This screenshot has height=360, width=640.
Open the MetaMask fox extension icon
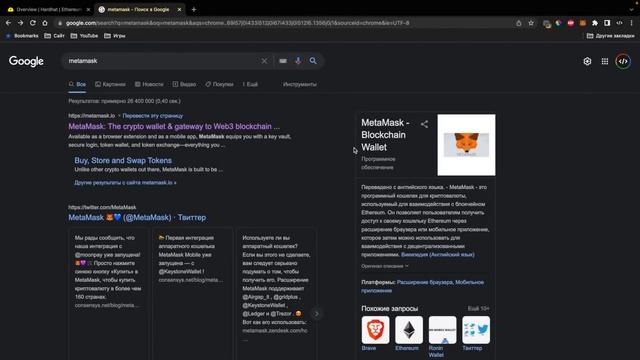(x=583, y=23)
